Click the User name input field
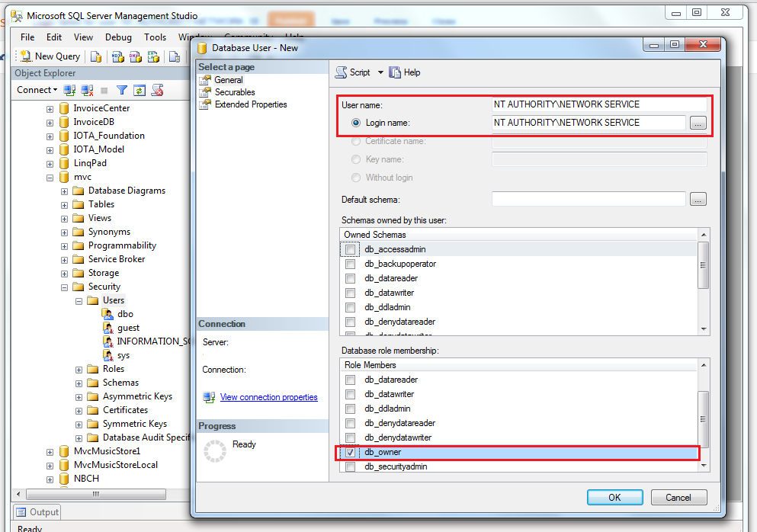The width and height of the screenshot is (757, 532). pyautogui.click(x=599, y=104)
